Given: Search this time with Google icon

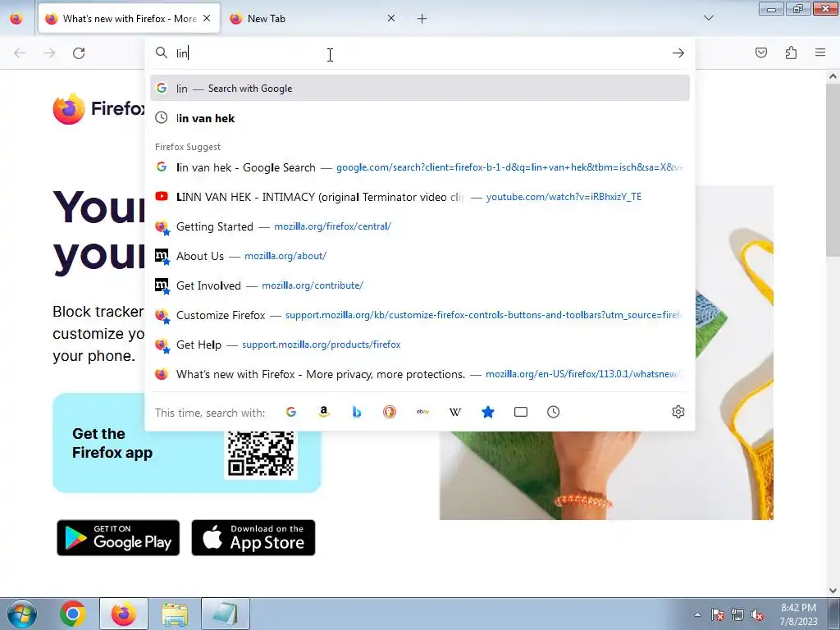Looking at the screenshot, I should (291, 412).
